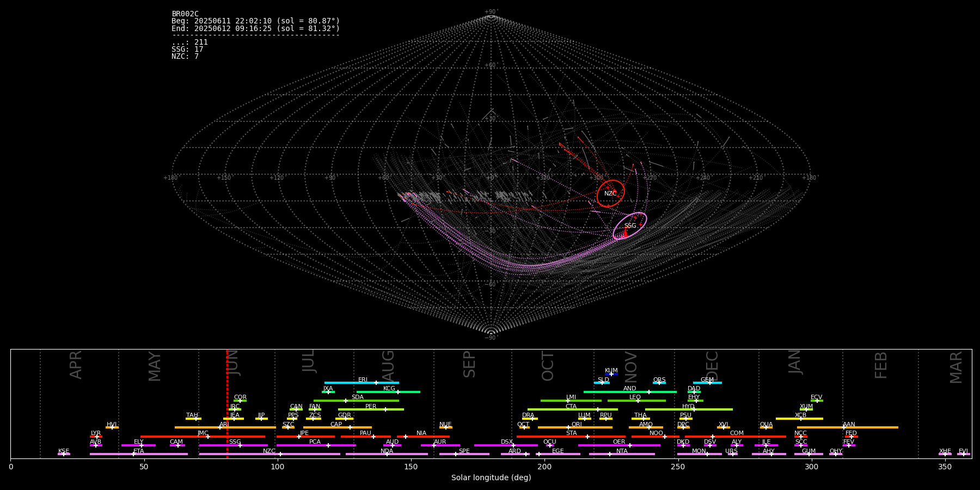Click the FEB month label
The width and height of the screenshot is (980, 490).
[x=881, y=365]
